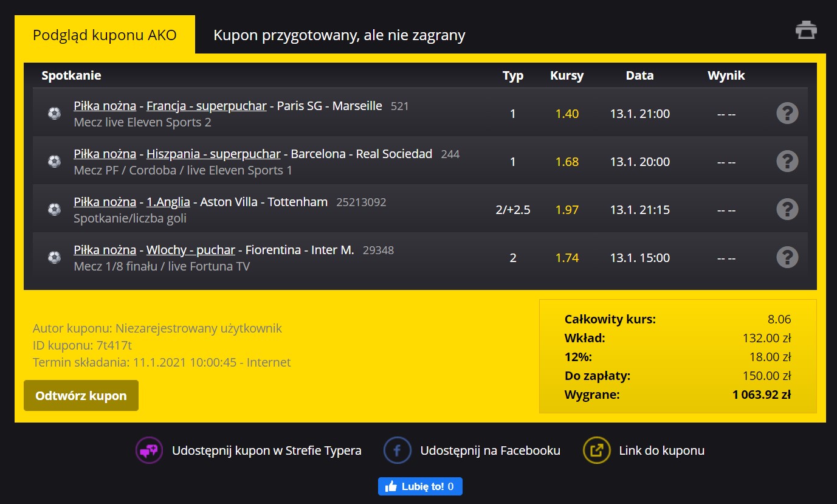Open Piłka nożna link in Fiorentina row

tap(105, 250)
